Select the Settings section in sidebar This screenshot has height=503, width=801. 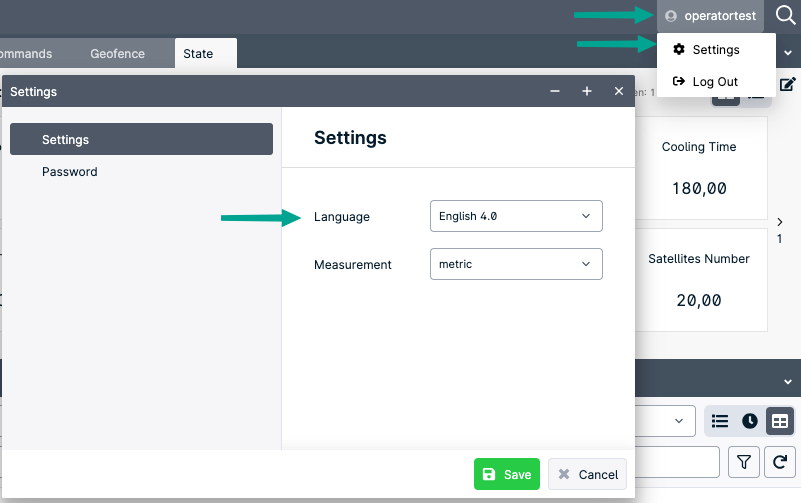click(141, 139)
